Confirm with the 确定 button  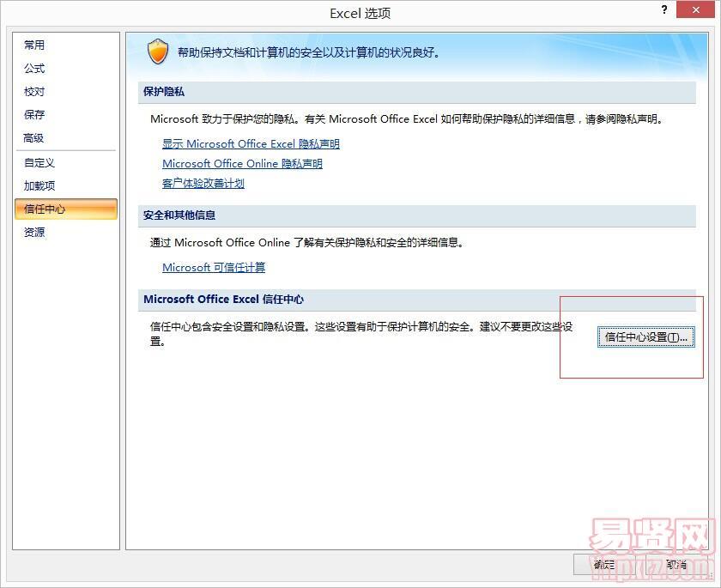point(604,564)
